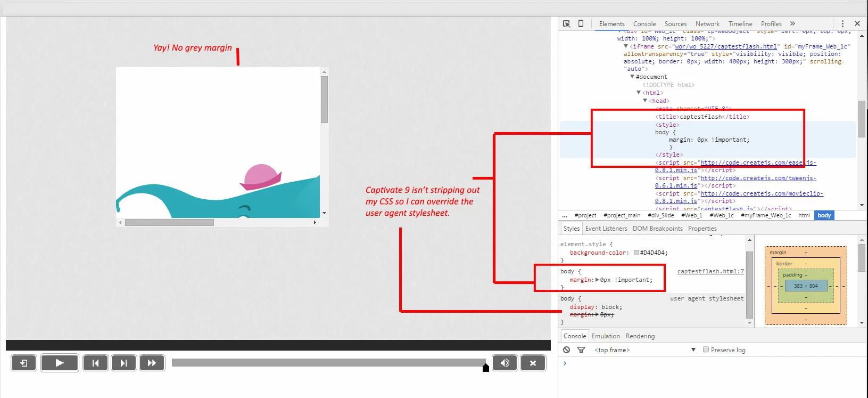
Task: Click the title captestflash tag line
Action: 702,117
